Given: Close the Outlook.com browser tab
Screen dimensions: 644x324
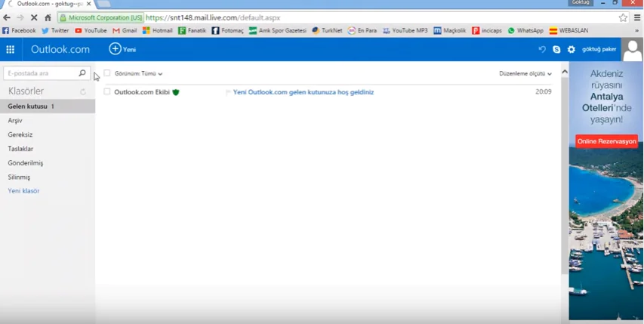Looking at the screenshot, I should (x=89, y=4).
